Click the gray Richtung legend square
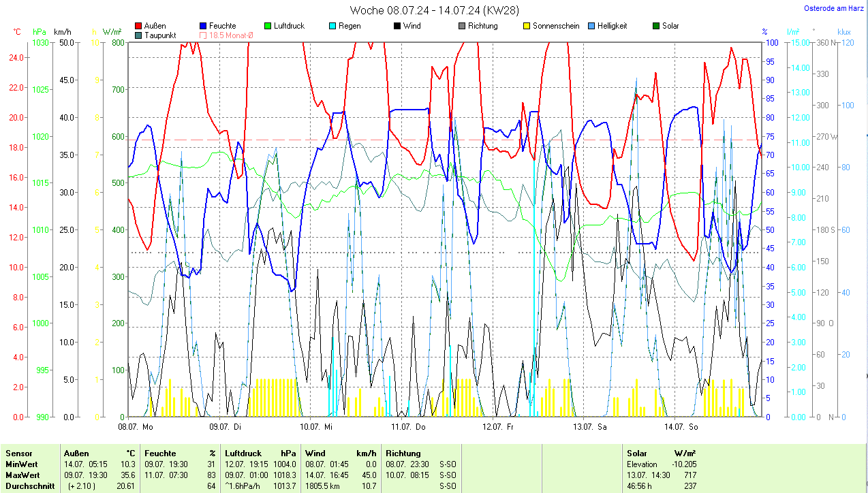This screenshot has width=868, height=493. [462, 27]
